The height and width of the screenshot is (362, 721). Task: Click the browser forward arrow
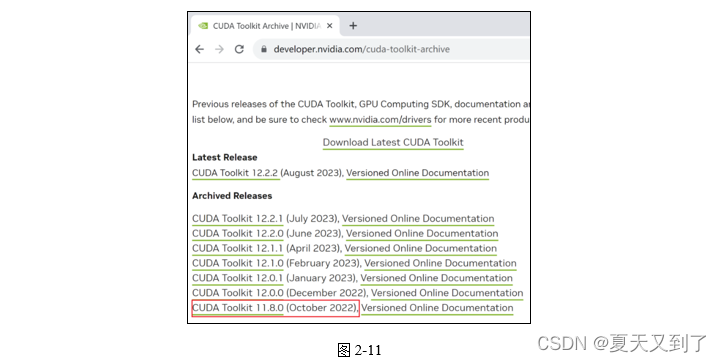(219, 49)
